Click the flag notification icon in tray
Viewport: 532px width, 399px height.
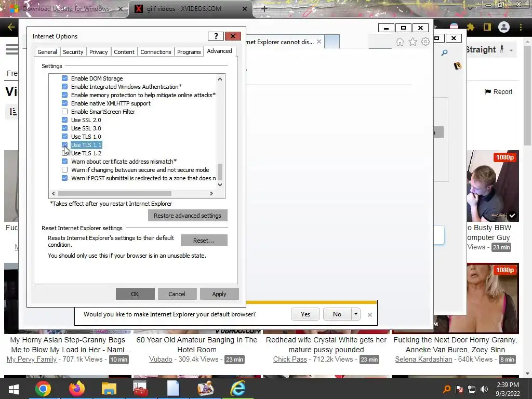pyautogui.click(x=459, y=389)
